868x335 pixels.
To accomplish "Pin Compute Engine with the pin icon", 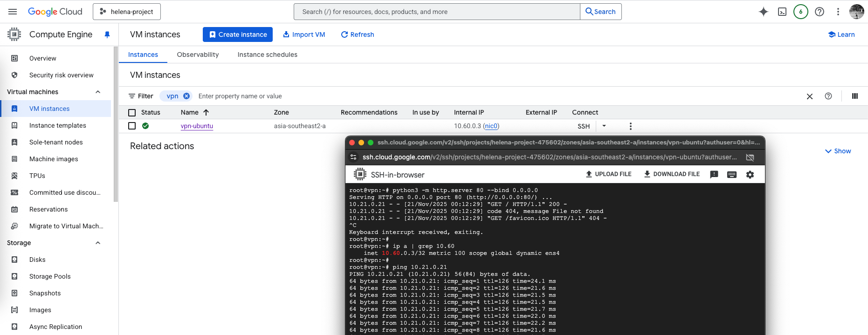I will tap(107, 34).
